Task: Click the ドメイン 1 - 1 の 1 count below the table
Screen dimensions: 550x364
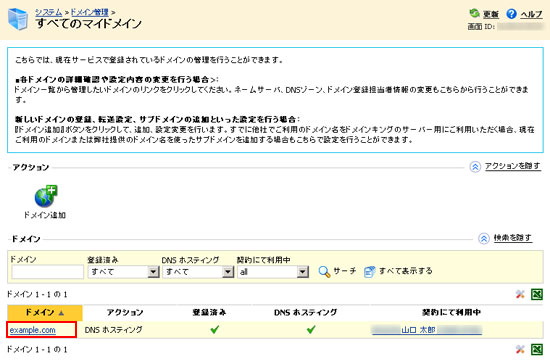Action: pyautogui.click(x=37, y=349)
